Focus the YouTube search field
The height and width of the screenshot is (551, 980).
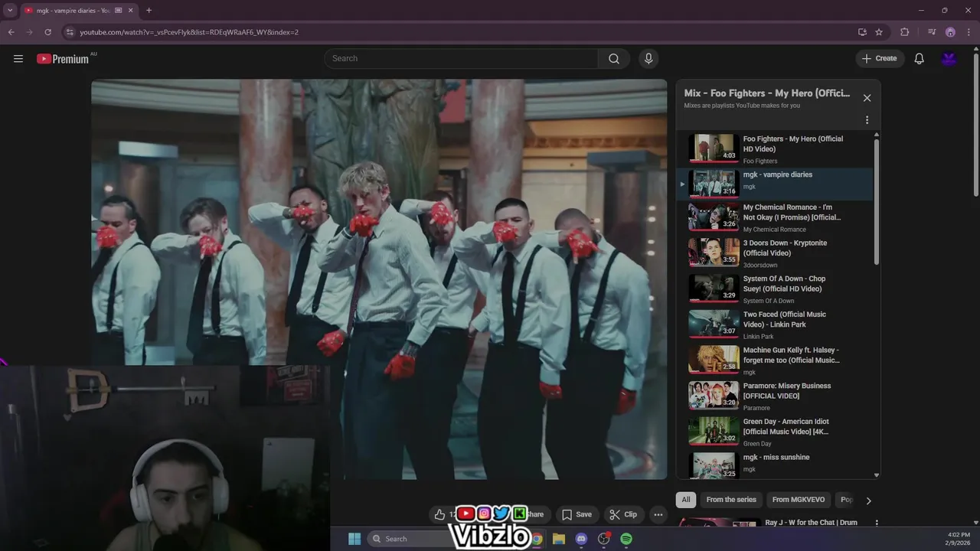462,59
